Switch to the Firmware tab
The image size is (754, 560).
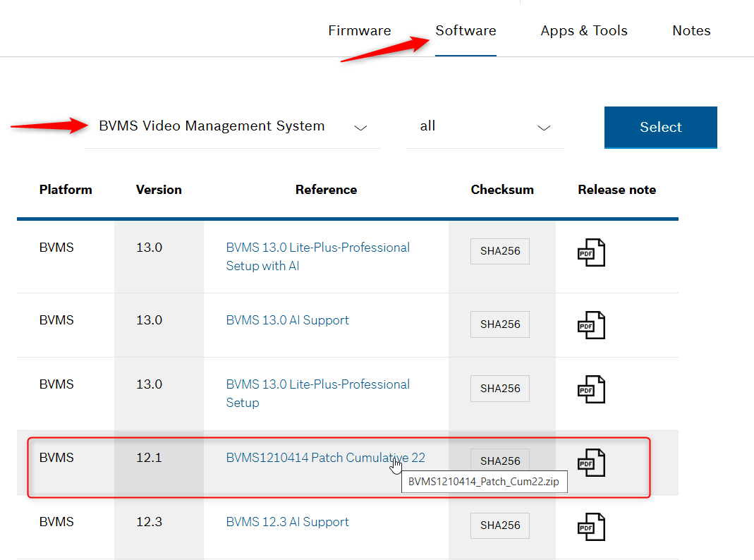point(359,31)
